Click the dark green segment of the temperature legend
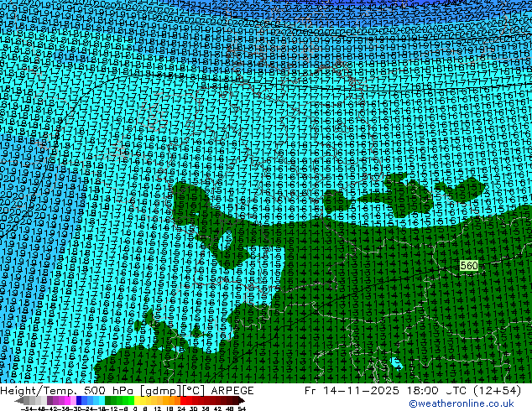This screenshot has height=411, width=532. point(108,400)
